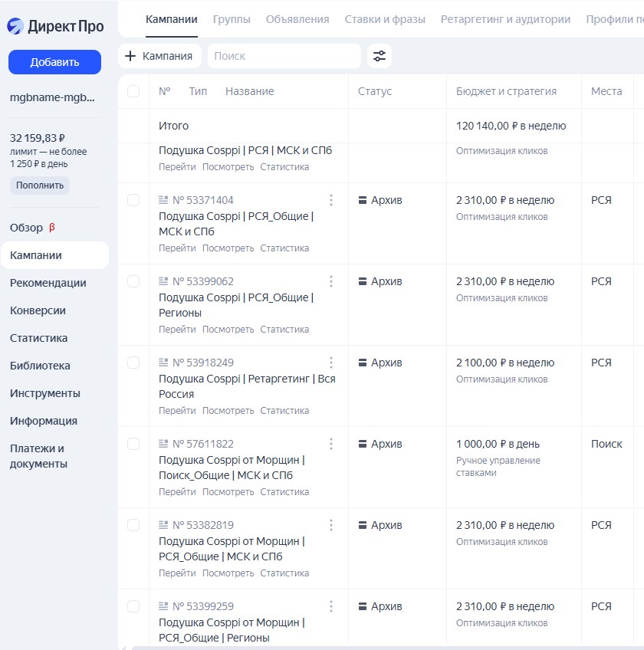
Task: Click archive status icon for campaign 57611822
Action: (363, 444)
